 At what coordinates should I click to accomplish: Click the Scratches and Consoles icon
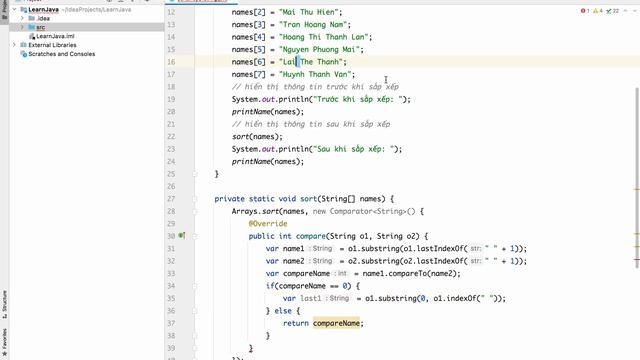point(24,54)
